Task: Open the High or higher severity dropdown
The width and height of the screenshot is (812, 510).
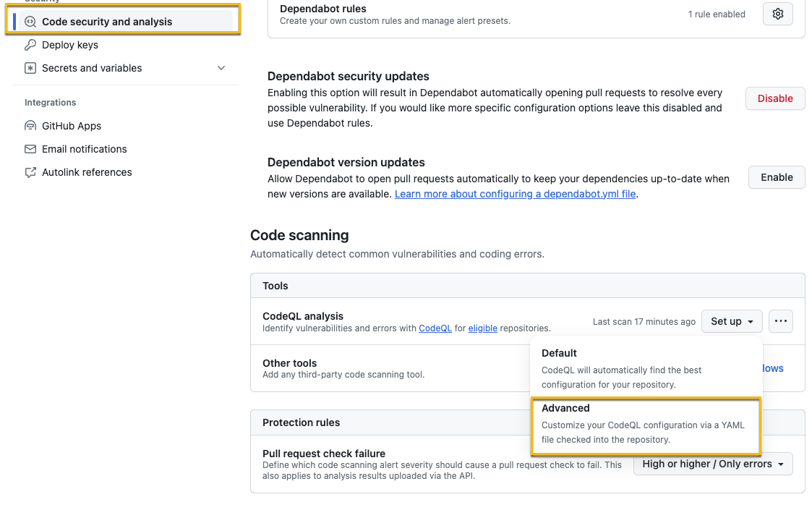Action: pos(713,464)
